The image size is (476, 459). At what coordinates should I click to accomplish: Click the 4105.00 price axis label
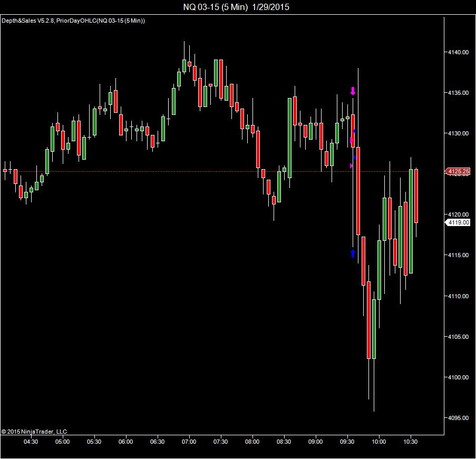(x=458, y=337)
